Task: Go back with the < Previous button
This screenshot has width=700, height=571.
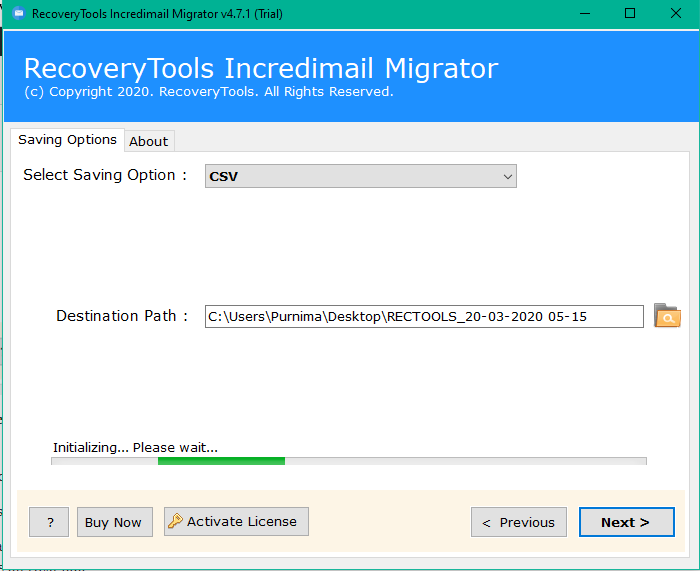Action: point(519,522)
